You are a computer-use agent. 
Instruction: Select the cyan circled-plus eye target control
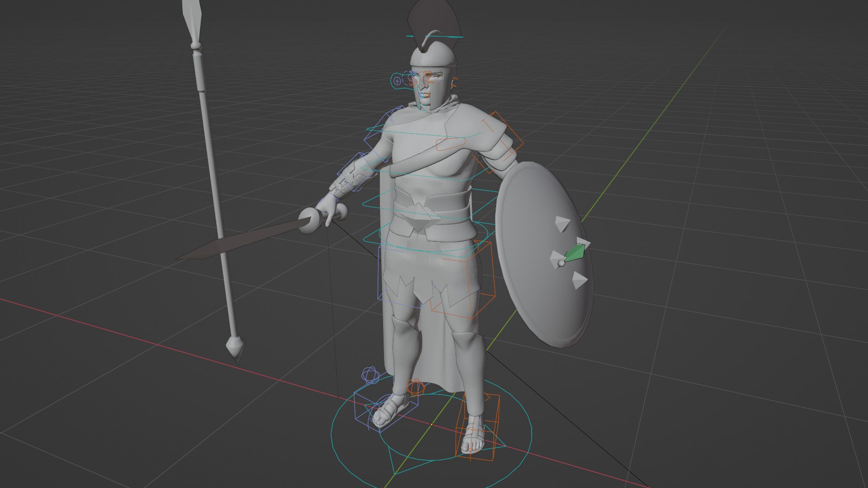coord(397,81)
